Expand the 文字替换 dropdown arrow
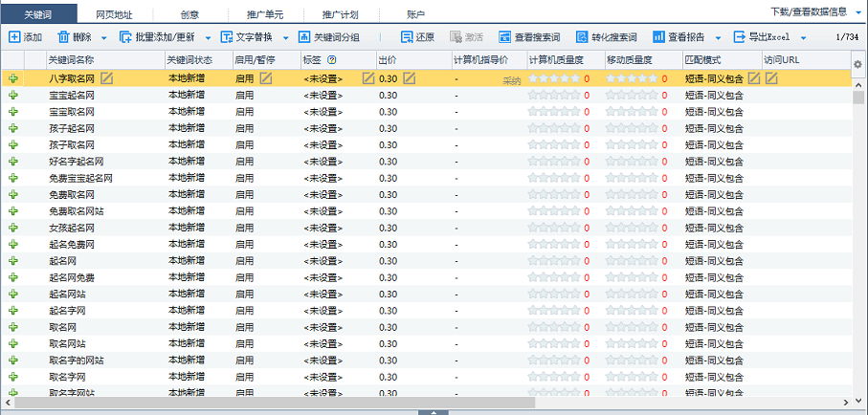 point(285,37)
